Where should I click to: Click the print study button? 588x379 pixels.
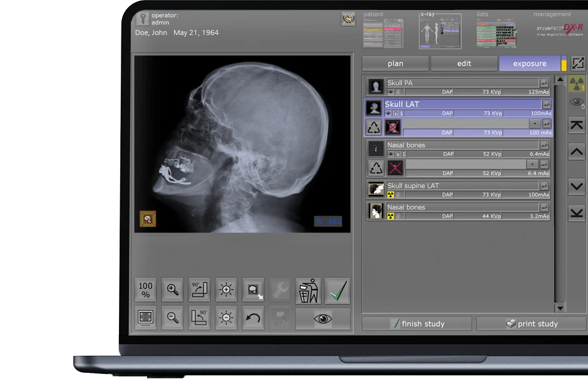(531, 324)
